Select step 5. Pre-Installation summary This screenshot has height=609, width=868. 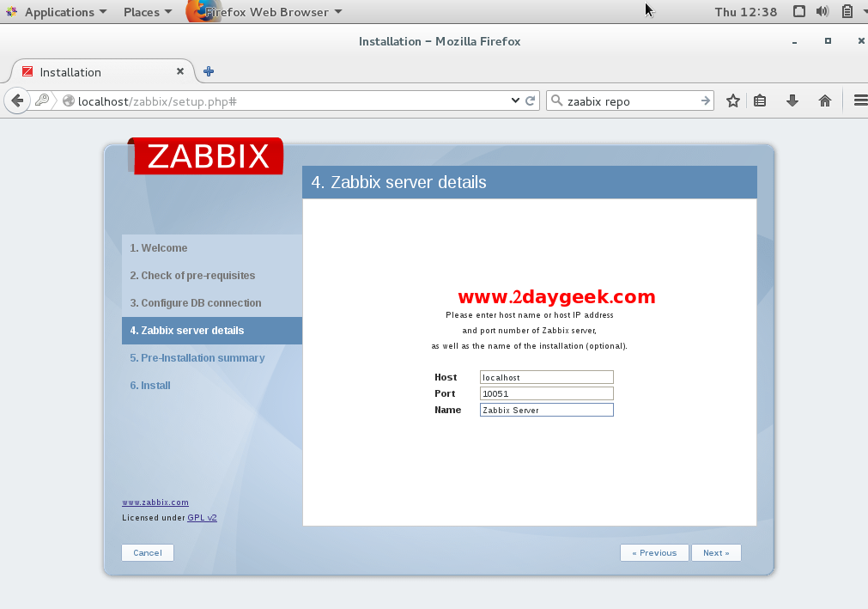coord(212,357)
